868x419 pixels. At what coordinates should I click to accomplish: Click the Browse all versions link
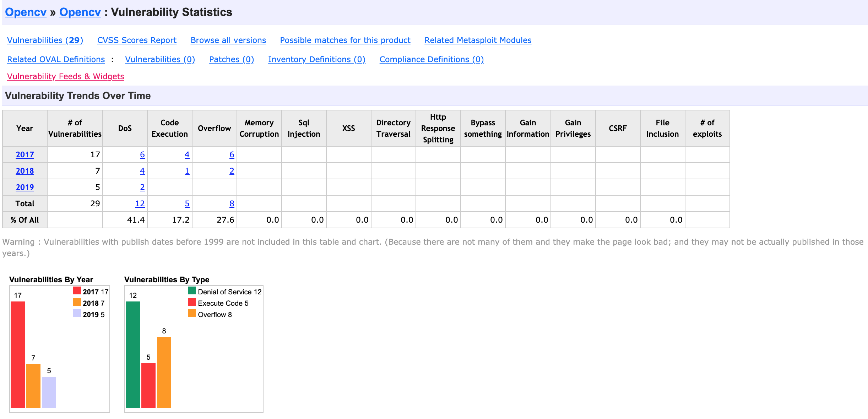tap(228, 40)
